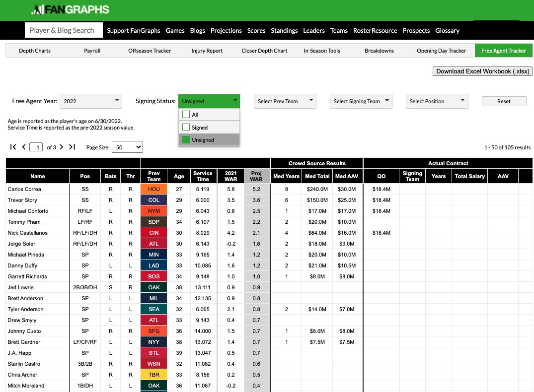This screenshot has width=534, height=392.
Task: Open In-Season Tools tab
Action: coord(322,50)
